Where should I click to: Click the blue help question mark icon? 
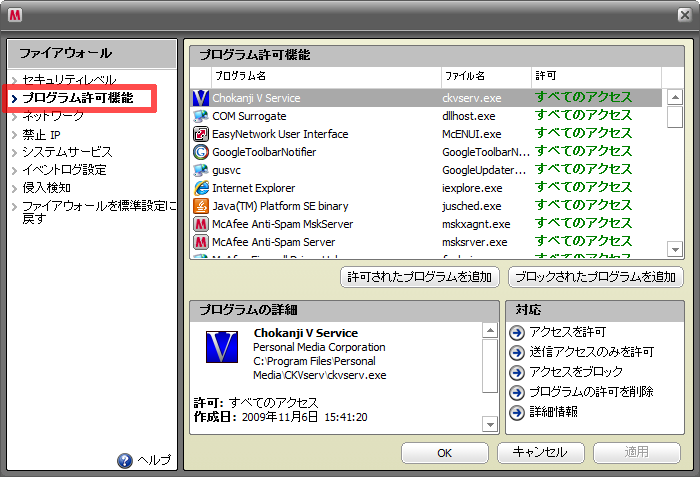pos(125,461)
